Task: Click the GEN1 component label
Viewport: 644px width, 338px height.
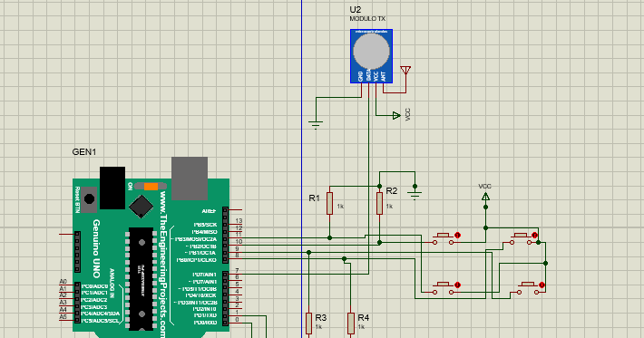Action: tap(84, 151)
